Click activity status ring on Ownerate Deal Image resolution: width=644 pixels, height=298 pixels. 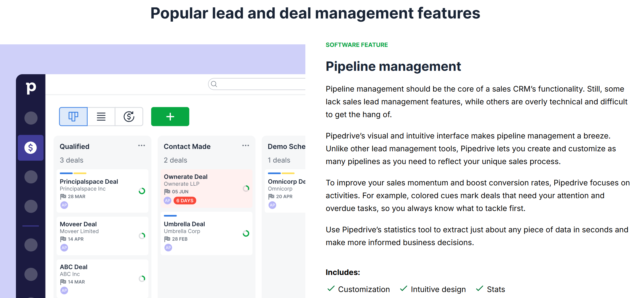(x=246, y=188)
